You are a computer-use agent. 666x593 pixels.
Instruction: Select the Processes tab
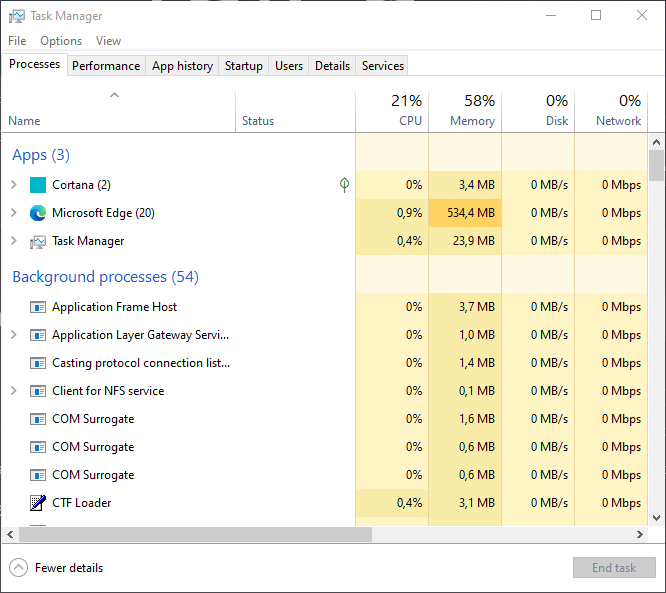pos(34,64)
